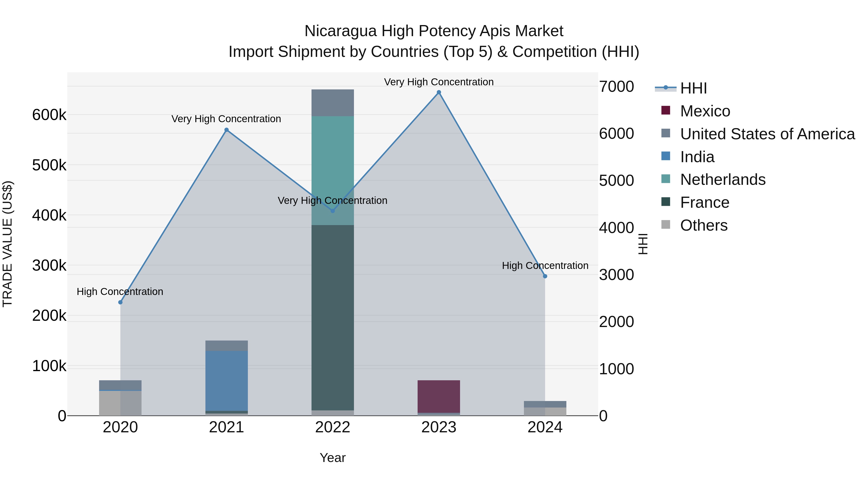Viewport: 868px width, 488px height.
Task: Click the 4000 HHI axis tick label
Action: [616, 228]
